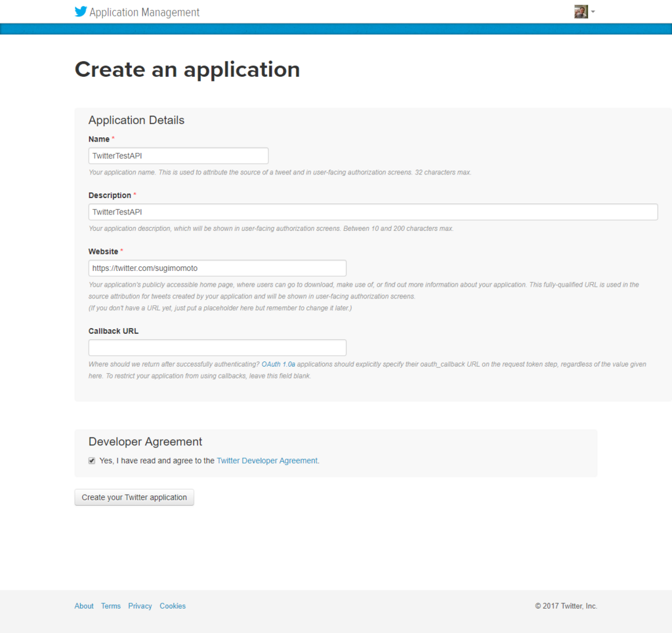This screenshot has width=672, height=633.
Task: Click into the Name input field
Action: tap(178, 156)
